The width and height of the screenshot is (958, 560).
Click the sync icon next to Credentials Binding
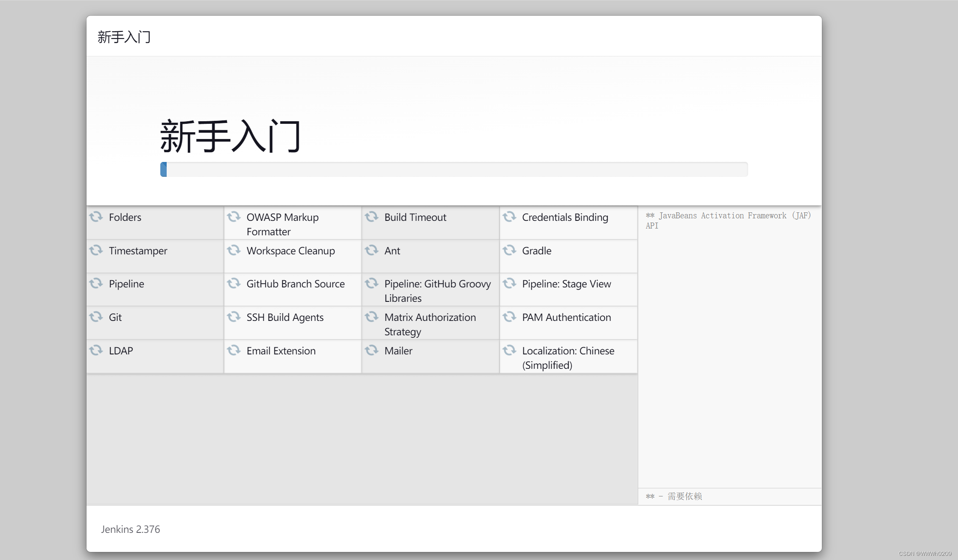click(x=509, y=217)
